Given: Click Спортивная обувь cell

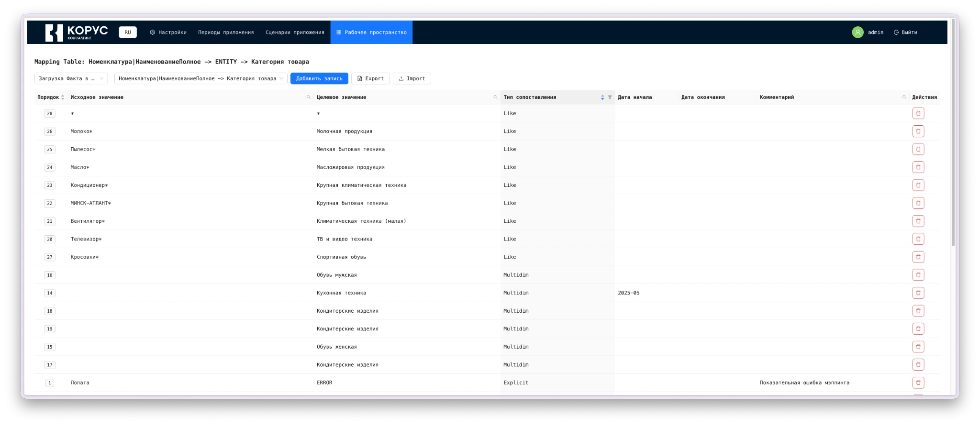Looking at the screenshot, I should 341,257.
